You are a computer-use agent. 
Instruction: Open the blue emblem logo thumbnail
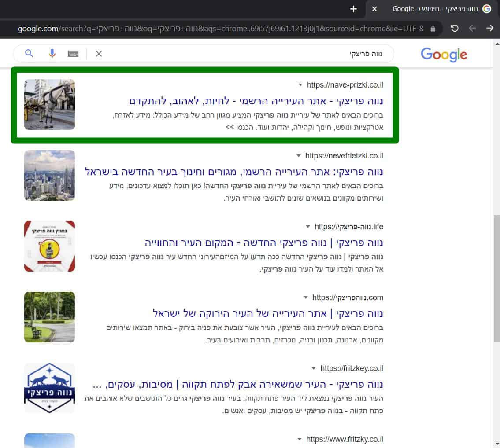pyautogui.click(x=49, y=388)
